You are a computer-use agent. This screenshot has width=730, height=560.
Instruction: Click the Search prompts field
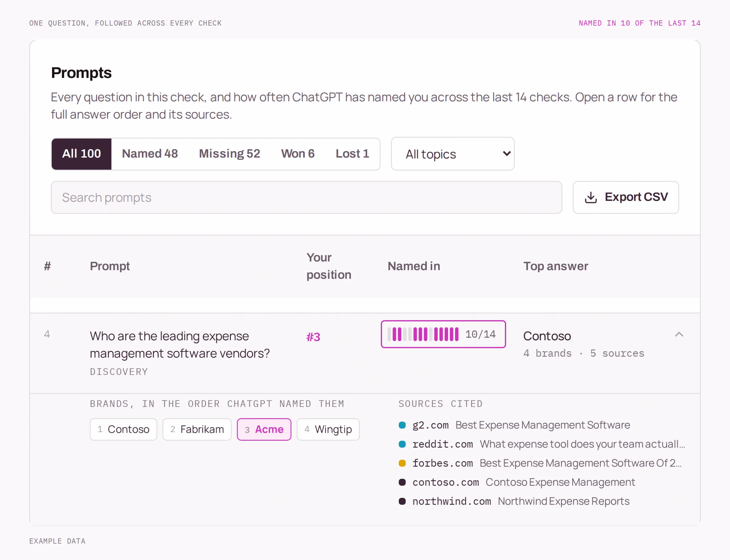click(x=306, y=197)
